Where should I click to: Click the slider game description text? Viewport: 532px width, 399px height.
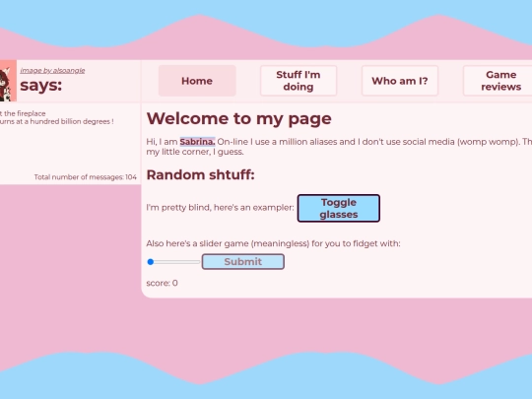coord(273,243)
